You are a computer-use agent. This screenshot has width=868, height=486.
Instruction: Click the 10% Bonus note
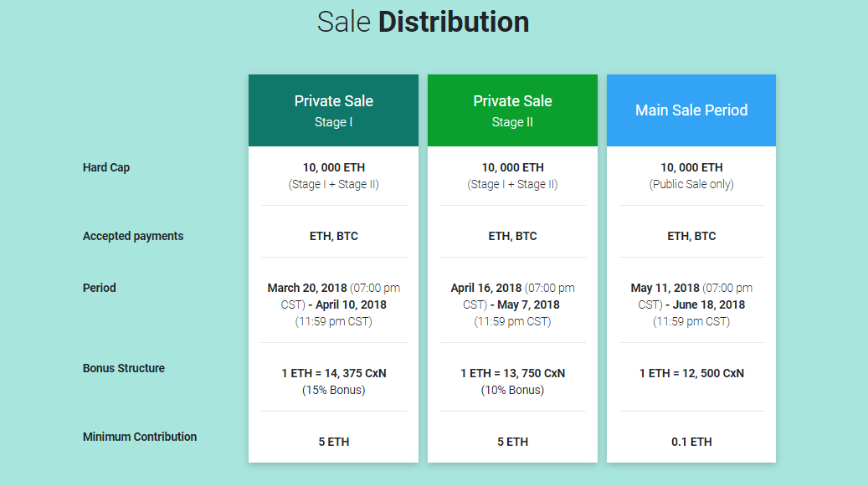[512, 390]
